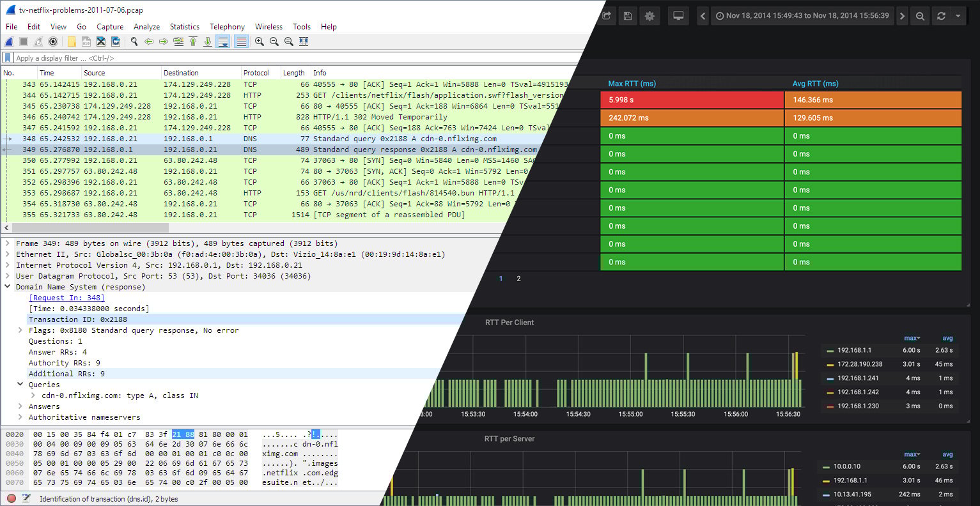The width and height of the screenshot is (980, 506).
Task: Enable TV view mode with the monitor icon
Action: (x=678, y=15)
